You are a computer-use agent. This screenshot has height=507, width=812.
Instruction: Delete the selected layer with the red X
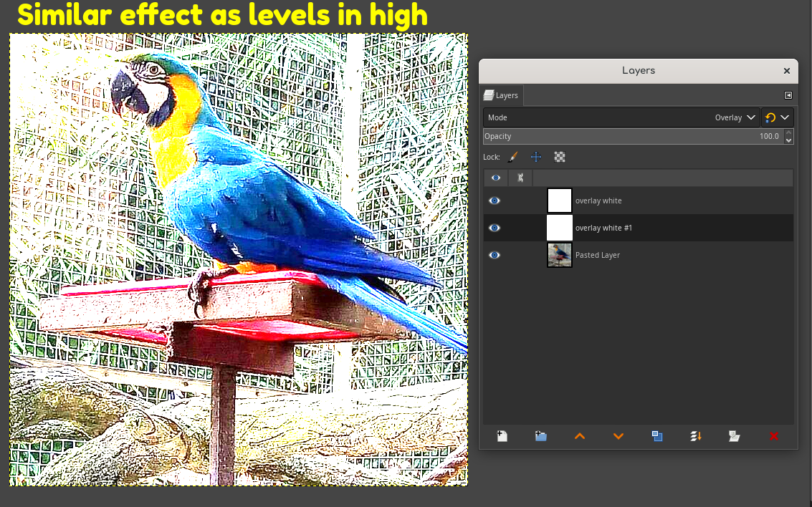click(x=774, y=436)
